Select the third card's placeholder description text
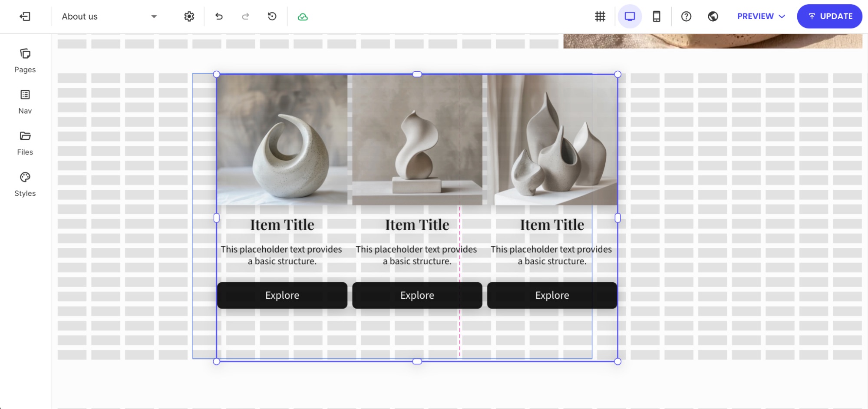The height and width of the screenshot is (409, 868). pyautogui.click(x=551, y=255)
